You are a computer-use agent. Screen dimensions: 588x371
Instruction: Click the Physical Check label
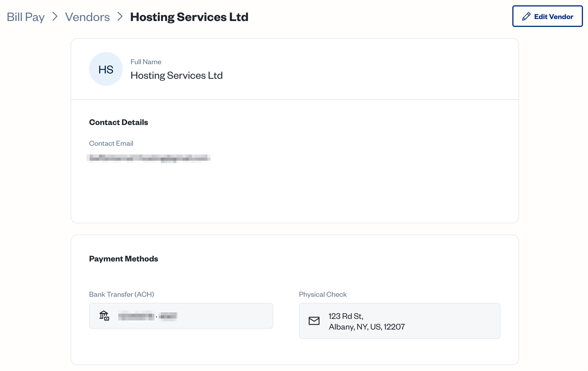coord(323,294)
